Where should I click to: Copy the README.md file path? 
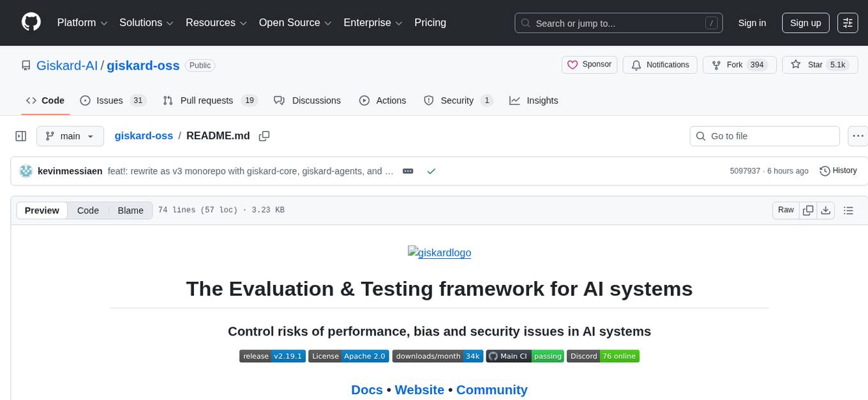264,135
